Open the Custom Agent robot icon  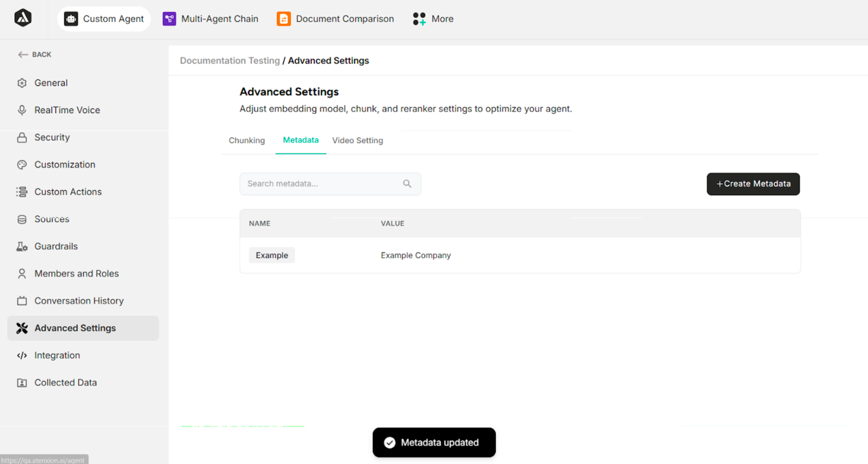[x=71, y=19]
